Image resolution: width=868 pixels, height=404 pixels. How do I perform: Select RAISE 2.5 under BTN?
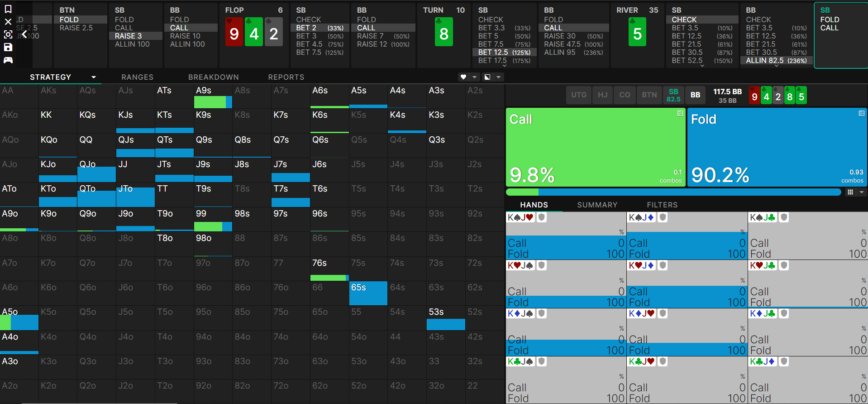[81, 28]
